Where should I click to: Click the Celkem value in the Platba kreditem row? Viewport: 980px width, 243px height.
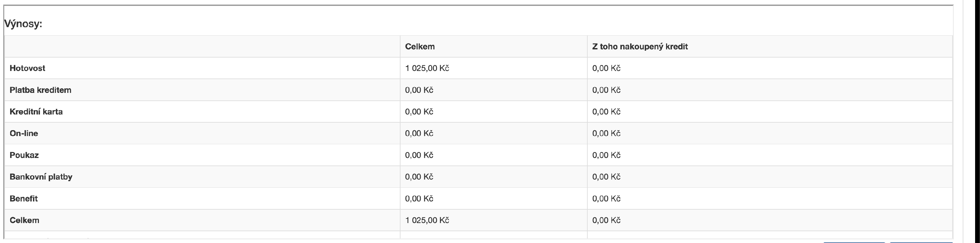pyautogui.click(x=419, y=90)
